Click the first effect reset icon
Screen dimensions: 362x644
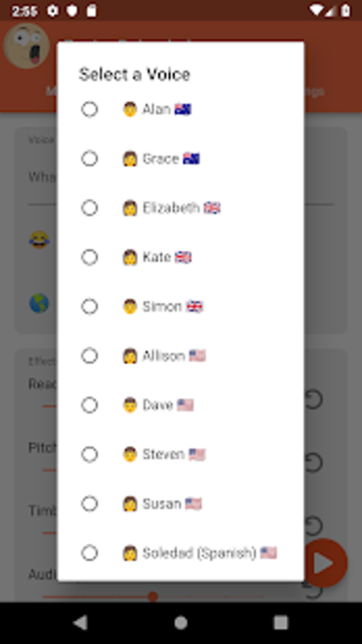[x=313, y=399]
